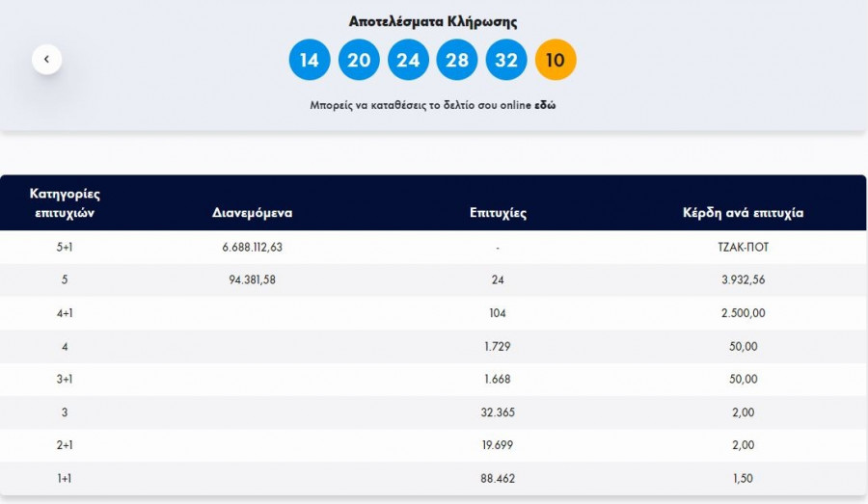Viewport: 868px width, 504px height.
Task: Click the 'Αποτελέσματα Κλήρωσης' heading
Action: (x=433, y=21)
